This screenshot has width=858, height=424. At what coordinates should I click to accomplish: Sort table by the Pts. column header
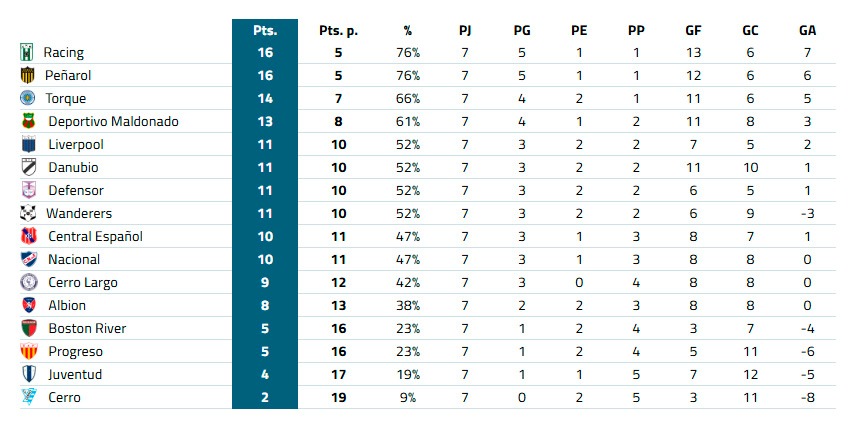(265, 30)
